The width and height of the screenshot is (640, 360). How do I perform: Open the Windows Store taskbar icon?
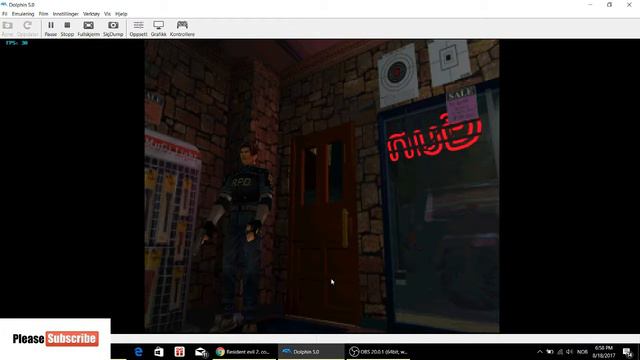click(x=159, y=352)
